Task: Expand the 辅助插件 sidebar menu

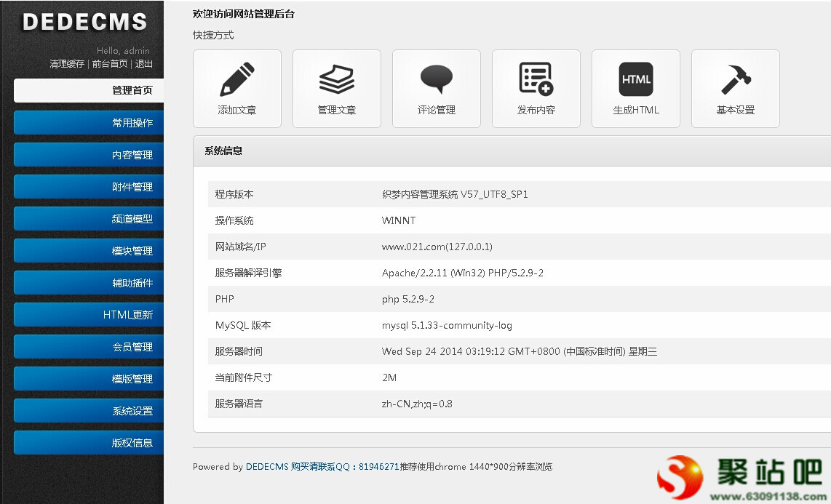Action: click(x=89, y=283)
